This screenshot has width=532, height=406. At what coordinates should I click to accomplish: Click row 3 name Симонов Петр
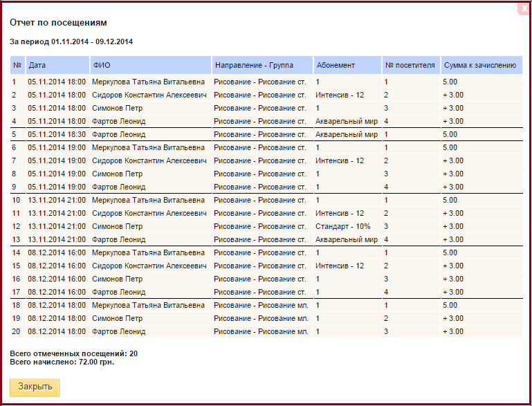point(117,108)
